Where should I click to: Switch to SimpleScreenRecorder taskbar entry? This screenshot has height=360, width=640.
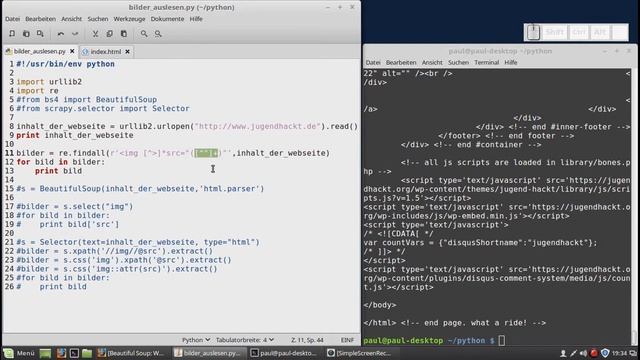point(360,353)
